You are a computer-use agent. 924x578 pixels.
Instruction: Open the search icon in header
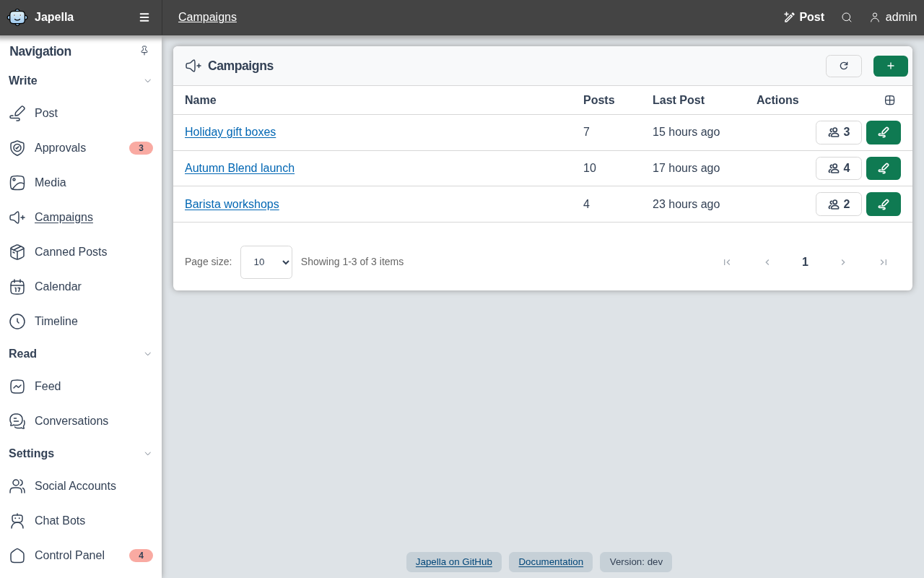tap(847, 17)
